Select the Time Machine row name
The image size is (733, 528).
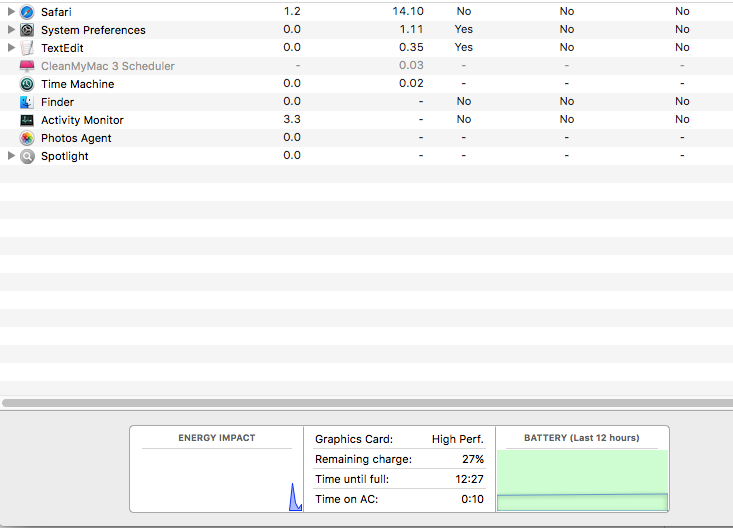point(78,84)
